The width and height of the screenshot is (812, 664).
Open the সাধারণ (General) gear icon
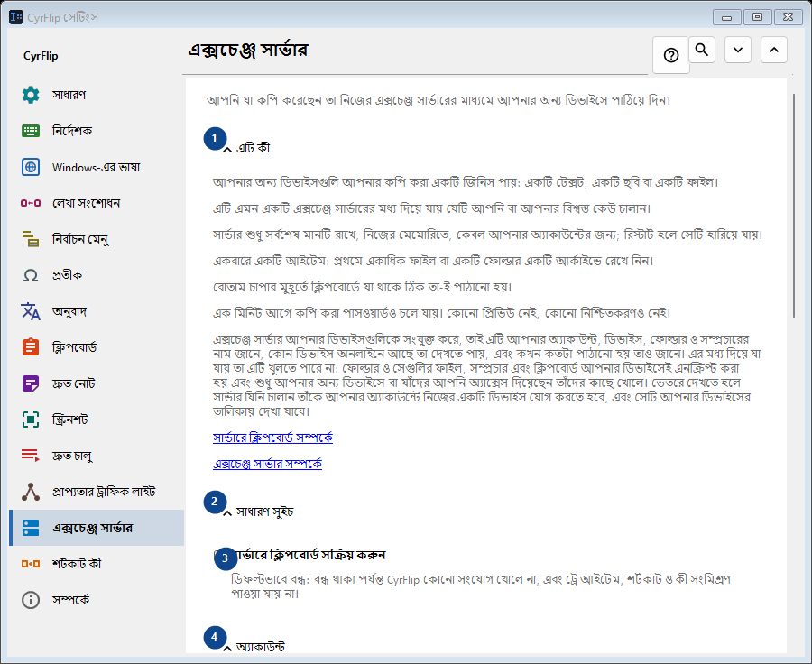(31, 95)
